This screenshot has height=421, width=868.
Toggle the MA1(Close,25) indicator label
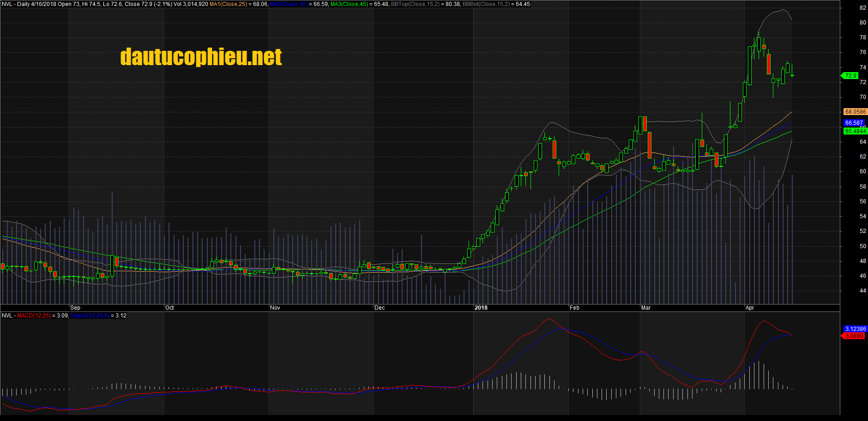[x=228, y=4]
